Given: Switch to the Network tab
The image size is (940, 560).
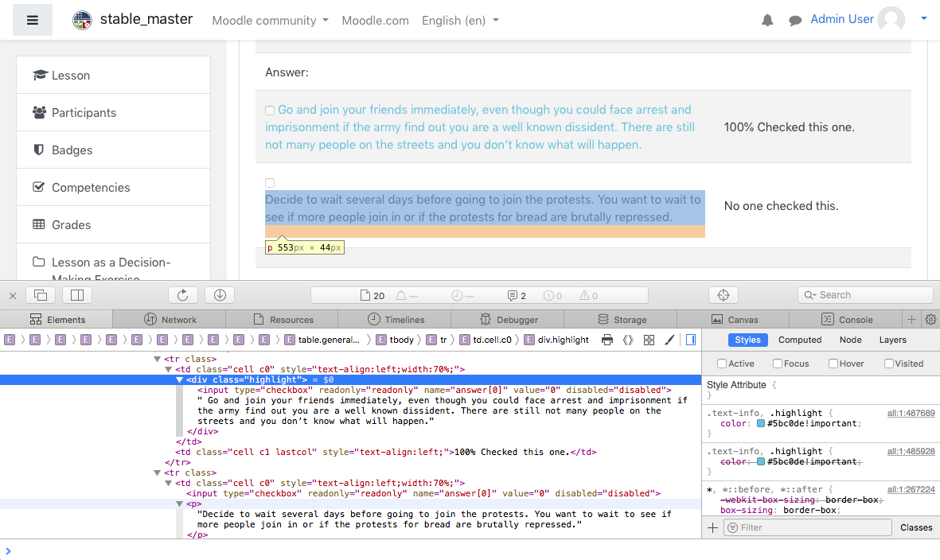Looking at the screenshot, I should 170,319.
